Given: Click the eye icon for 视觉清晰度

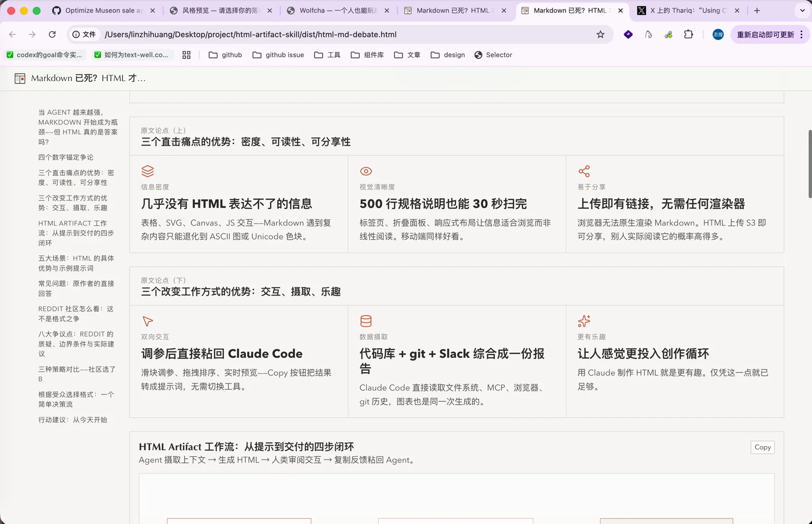Looking at the screenshot, I should 366,171.
